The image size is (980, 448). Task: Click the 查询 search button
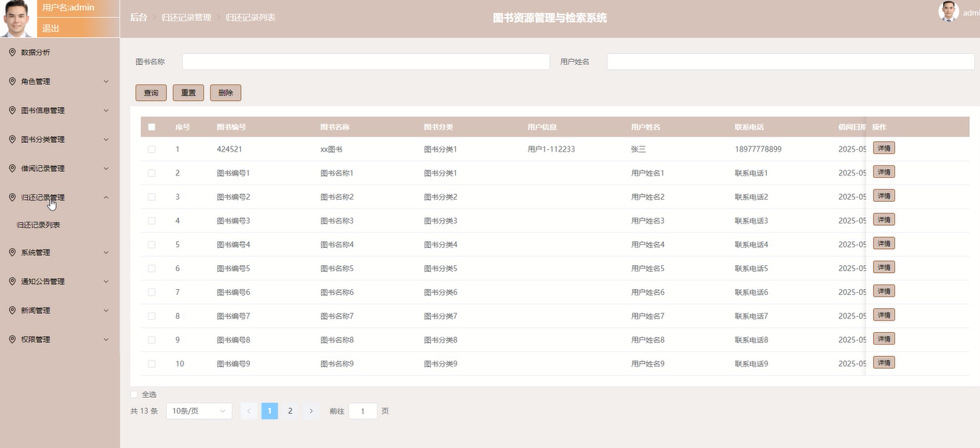click(x=151, y=93)
